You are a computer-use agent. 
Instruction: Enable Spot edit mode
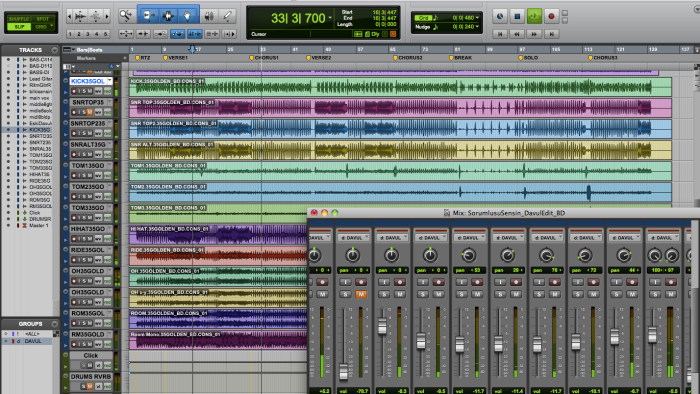(x=43, y=19)
